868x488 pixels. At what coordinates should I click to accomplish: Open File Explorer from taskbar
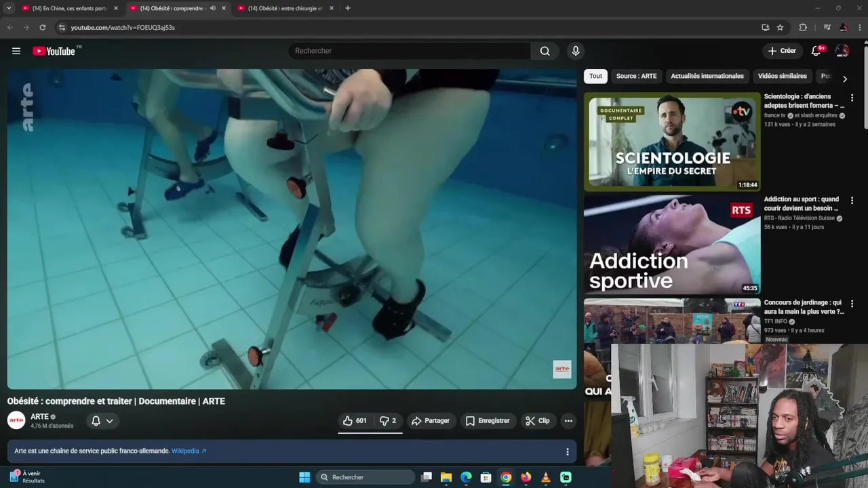click(x=446, y=477)
